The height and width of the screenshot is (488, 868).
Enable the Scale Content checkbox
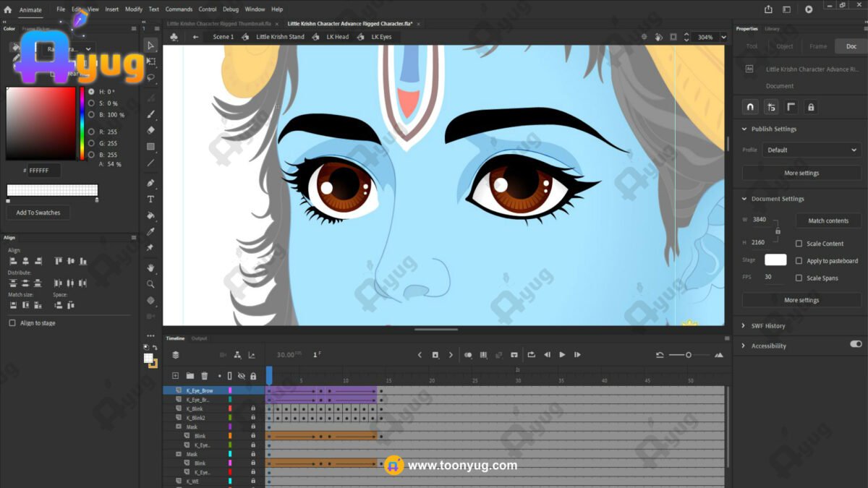(799, 244)
